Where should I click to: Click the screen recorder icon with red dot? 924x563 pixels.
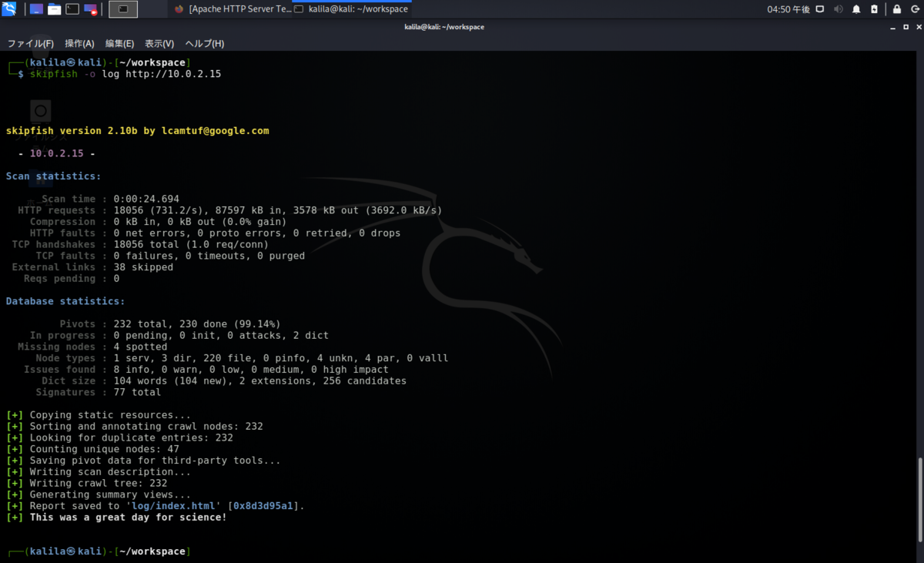[x=91, y=9]
